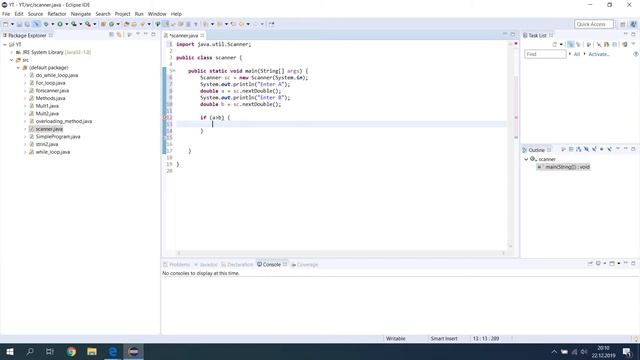
Task: Click the Quick Access search box
Action: [594, 24]
